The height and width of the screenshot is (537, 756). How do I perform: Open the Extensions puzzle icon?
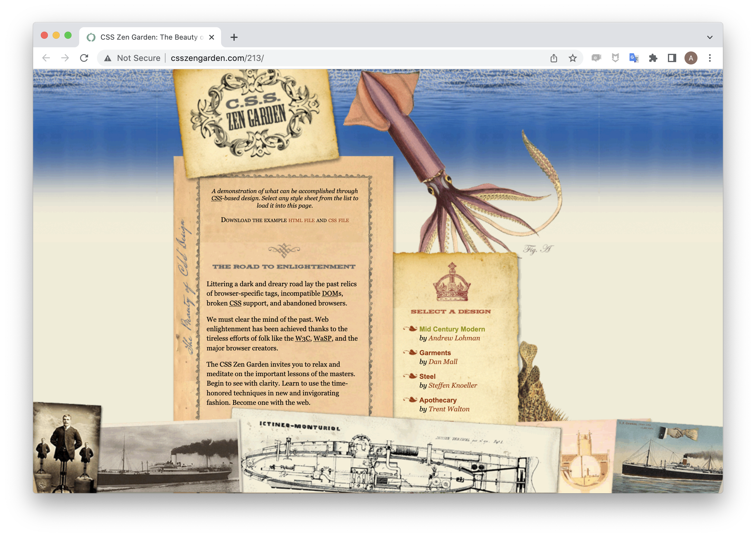(653, 58)
